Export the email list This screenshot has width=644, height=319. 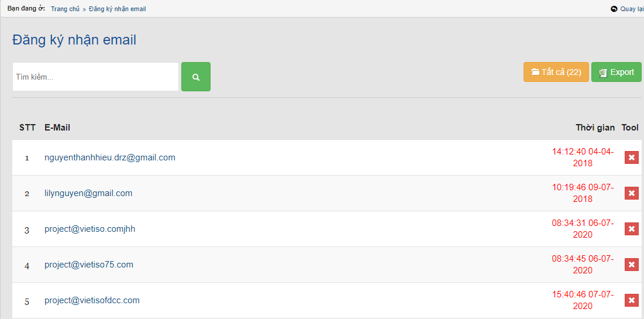(616, 72)
